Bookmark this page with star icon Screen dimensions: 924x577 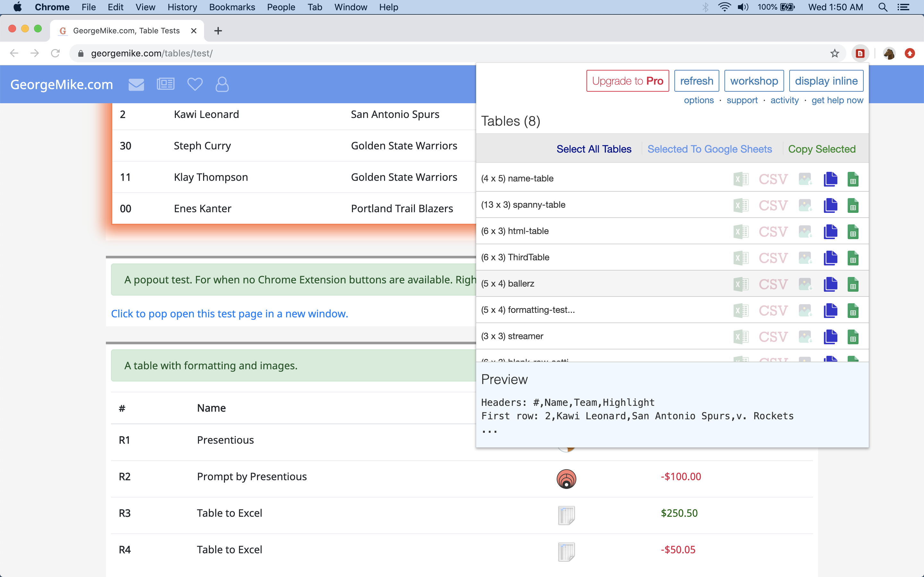coord(835,54)
